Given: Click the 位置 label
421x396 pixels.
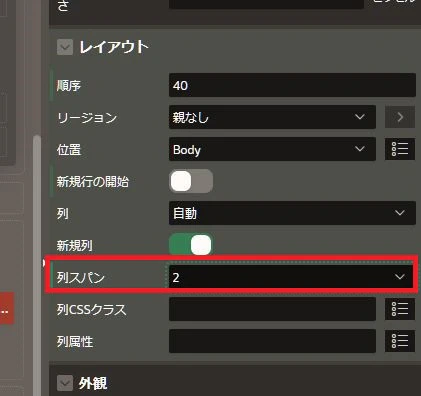Looking at the screenshot, I should [x=69, y=149].
